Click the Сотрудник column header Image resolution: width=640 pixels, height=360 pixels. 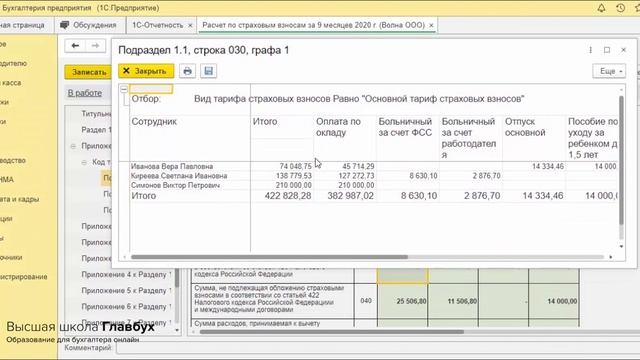(154, 122)
